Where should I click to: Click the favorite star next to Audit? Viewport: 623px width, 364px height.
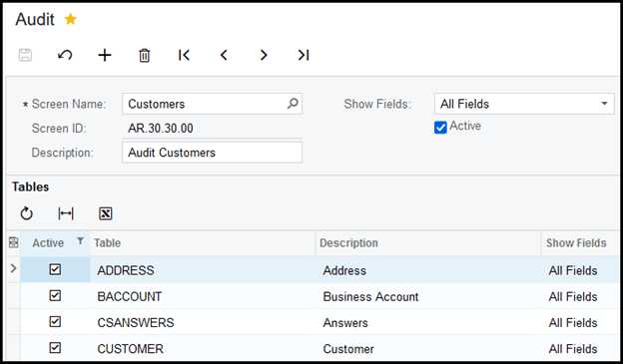coord(70,19)
